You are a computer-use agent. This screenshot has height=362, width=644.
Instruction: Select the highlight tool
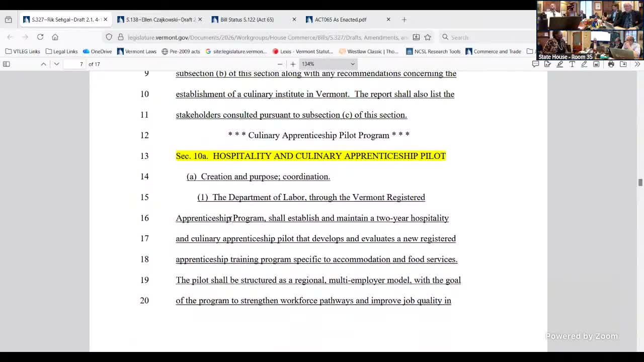[559, 64]
